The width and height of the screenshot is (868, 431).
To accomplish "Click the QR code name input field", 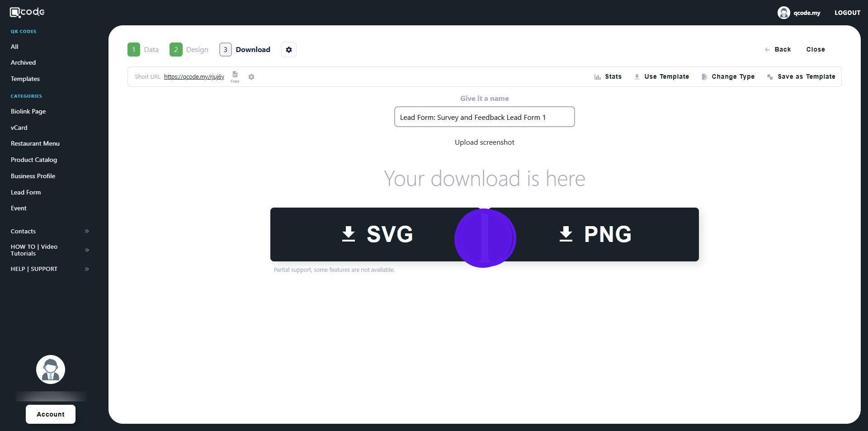I will point(484,117).
